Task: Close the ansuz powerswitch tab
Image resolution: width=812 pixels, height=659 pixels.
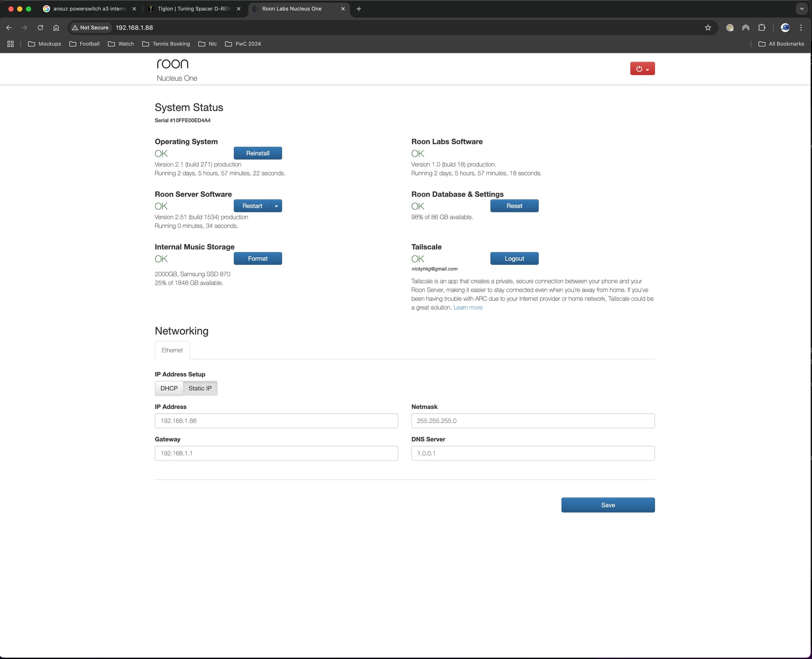Action: (134, 8)
